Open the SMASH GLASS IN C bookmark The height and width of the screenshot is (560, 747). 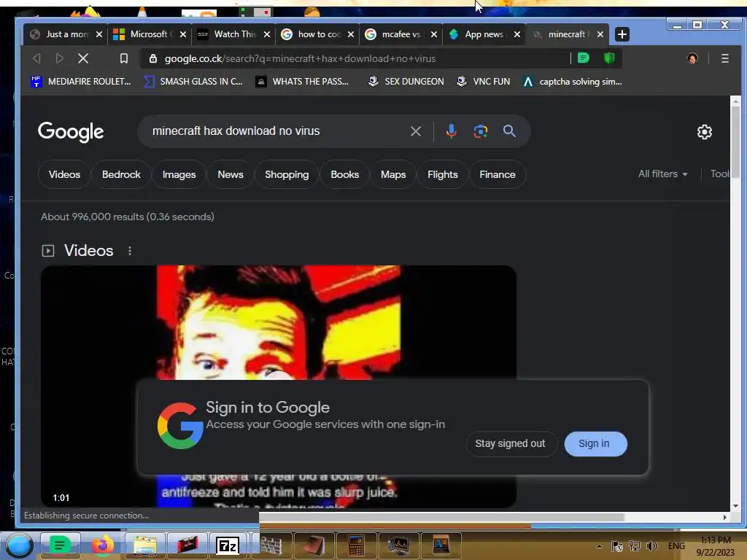point(193,82)
